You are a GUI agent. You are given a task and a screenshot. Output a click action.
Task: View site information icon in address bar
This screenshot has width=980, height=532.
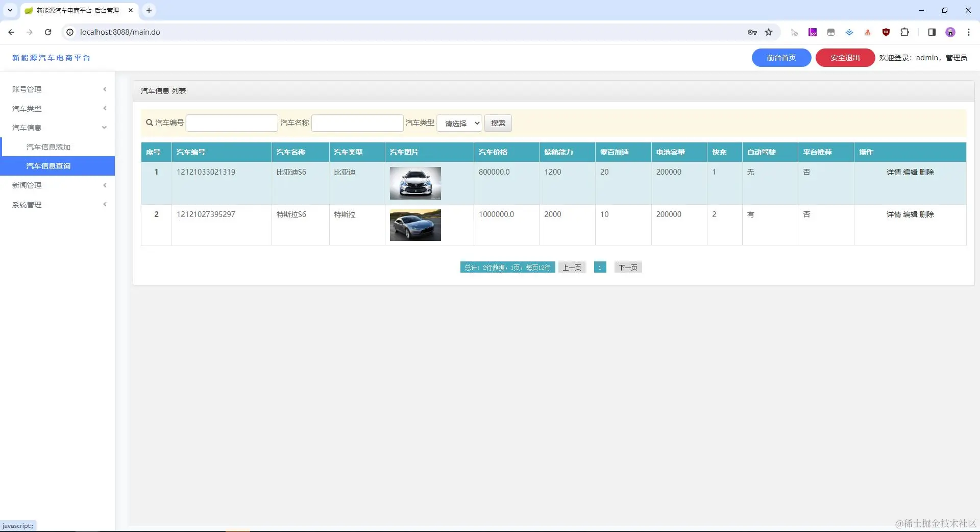coord(70,32)
